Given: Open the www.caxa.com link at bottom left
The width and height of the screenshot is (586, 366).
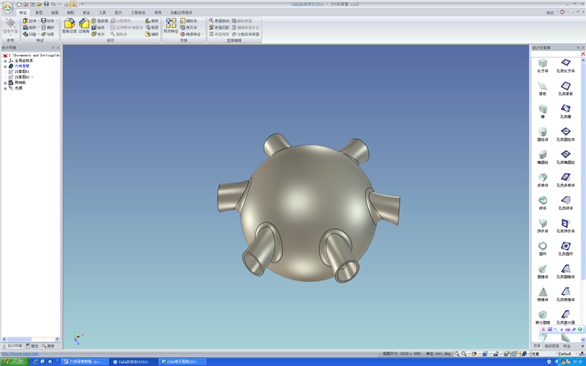Looking at the screenshot, I should 19,354.
